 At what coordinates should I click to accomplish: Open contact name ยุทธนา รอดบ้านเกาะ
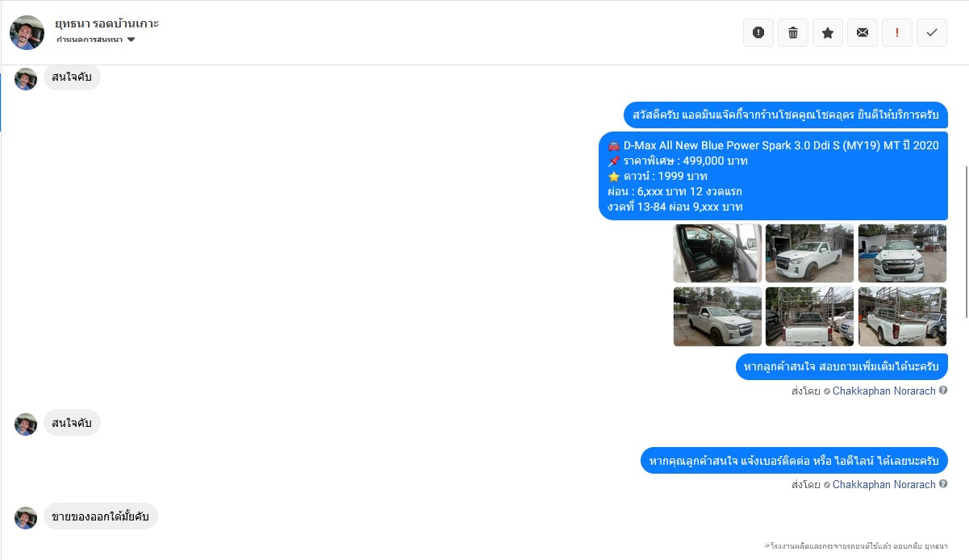tap(107, 23)
